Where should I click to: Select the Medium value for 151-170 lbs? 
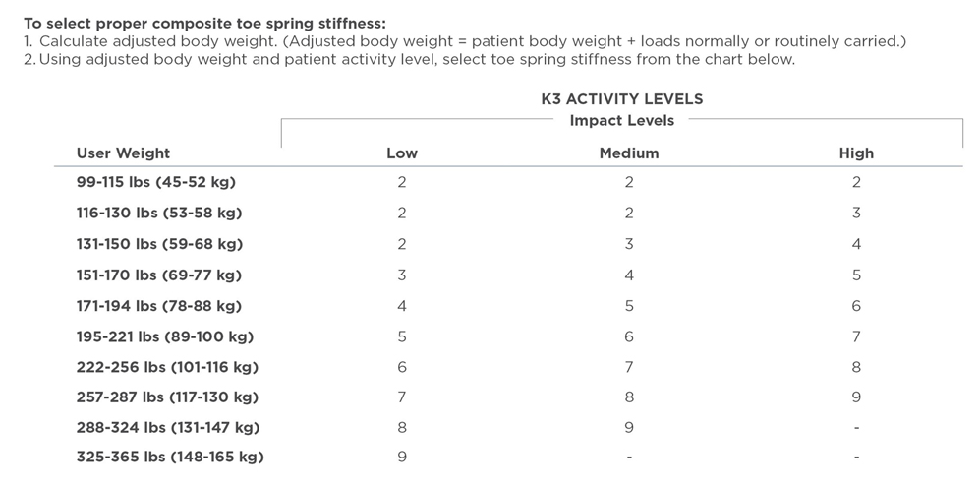tap(628, 275)
